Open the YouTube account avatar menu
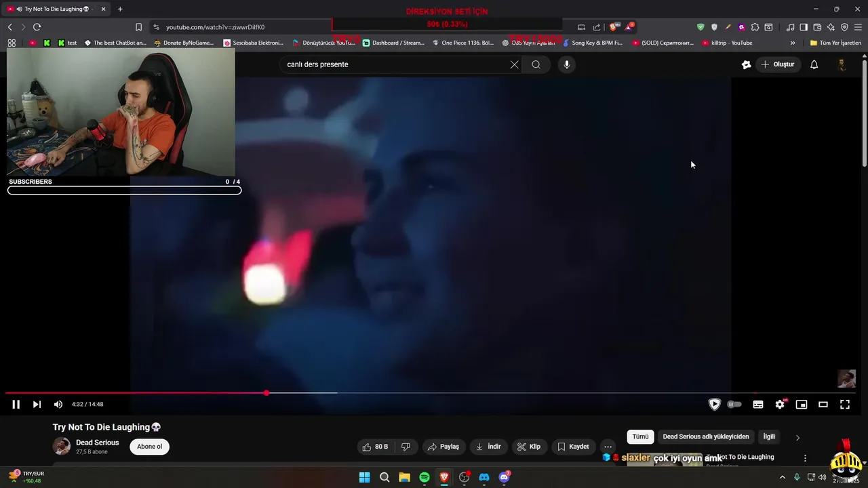868x488 pixels. click(x=842, y=64)
